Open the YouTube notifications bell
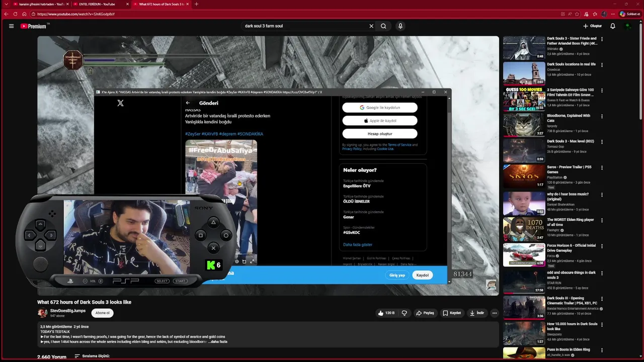644x362 pixels. 613,26
